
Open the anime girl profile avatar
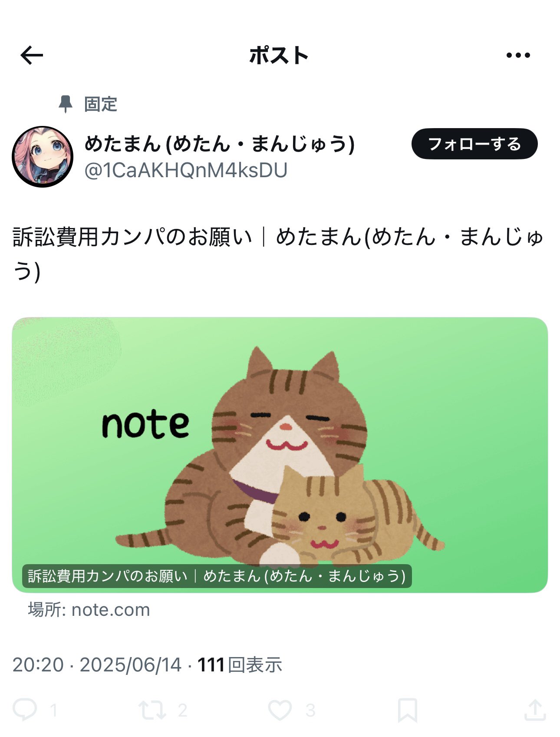click(43, 157)
